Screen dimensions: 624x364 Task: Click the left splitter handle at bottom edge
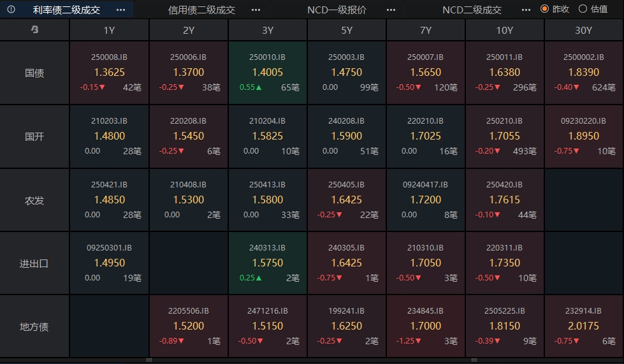(x=149, y=360)
